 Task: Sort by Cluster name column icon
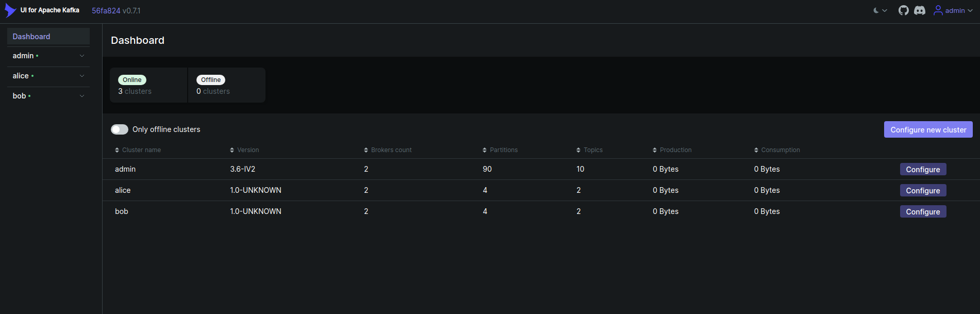pos(117,150)
